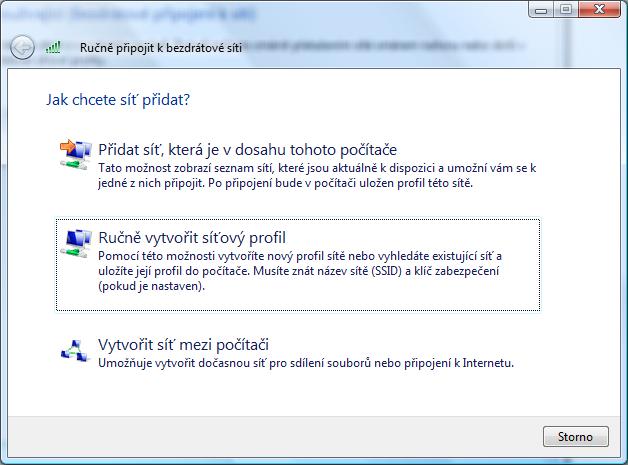Click the description "Umožňuje vytvořit dočasnou síť"
628x465 pixels.
tap(305, 362)
